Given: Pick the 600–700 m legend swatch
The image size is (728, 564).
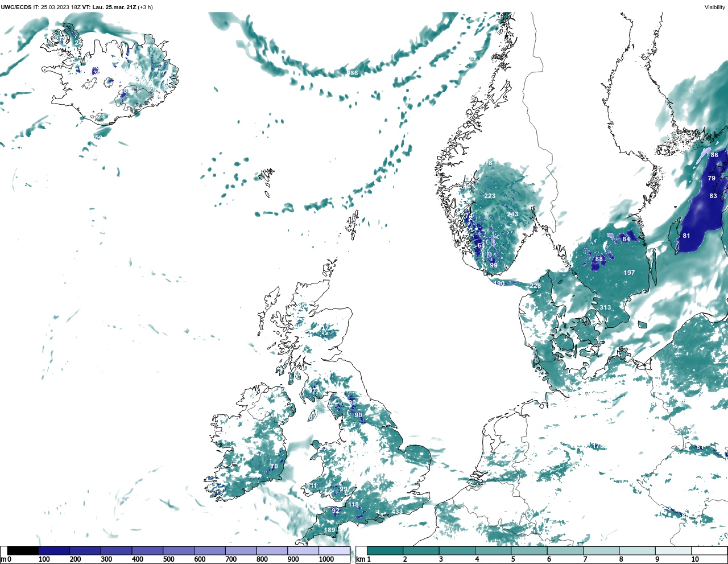Looking at the screenshot, I should 209,551.
